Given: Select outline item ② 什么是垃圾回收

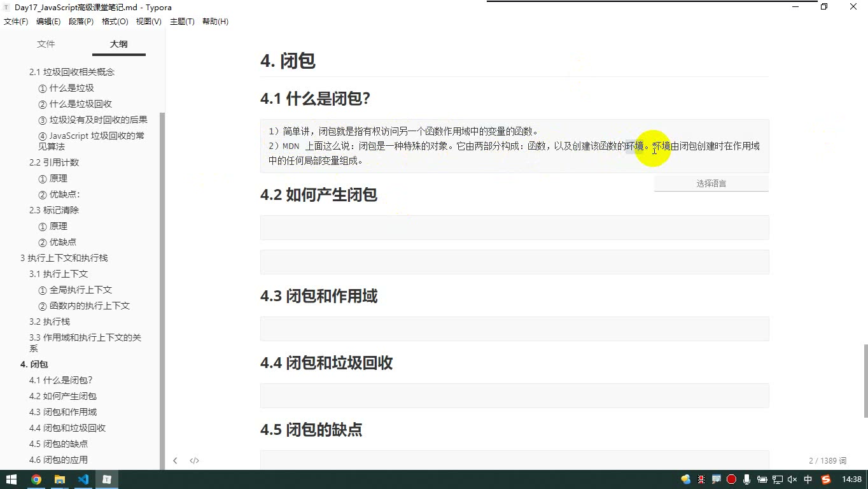Looking at the screenshot, I should click(x=75, y=104).
